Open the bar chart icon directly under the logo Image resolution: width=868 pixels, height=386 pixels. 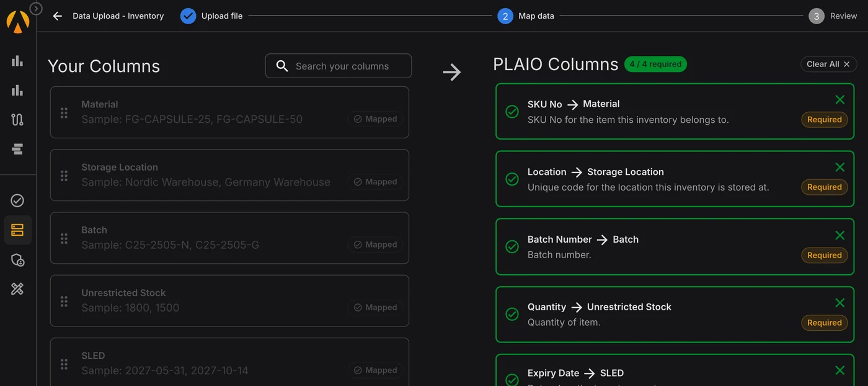(x=17, y=61)
